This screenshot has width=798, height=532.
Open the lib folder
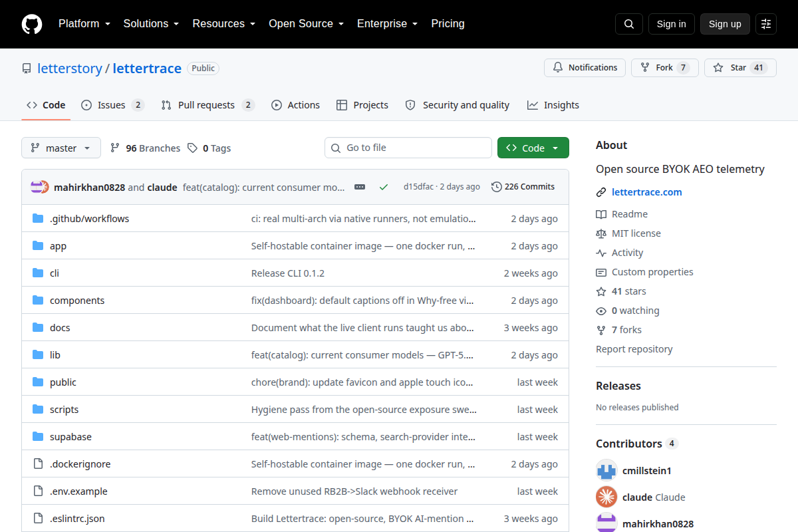point(55,355)
